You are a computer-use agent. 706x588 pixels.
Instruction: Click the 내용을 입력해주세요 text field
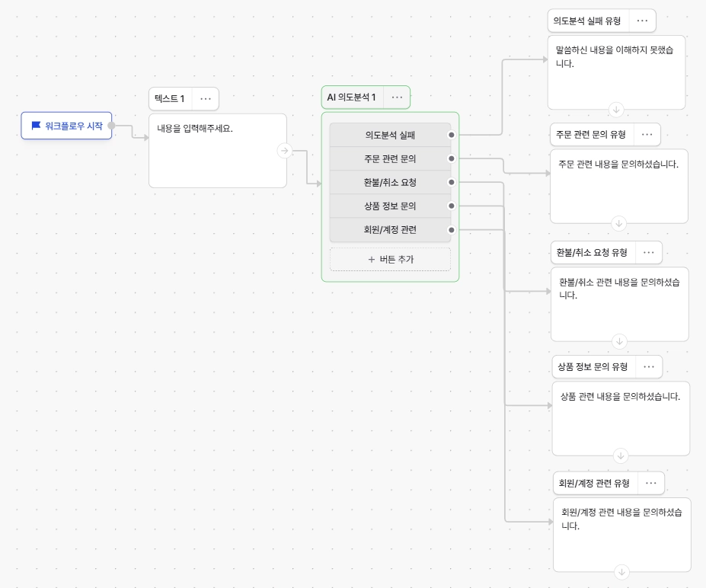(x=218, y=150)
